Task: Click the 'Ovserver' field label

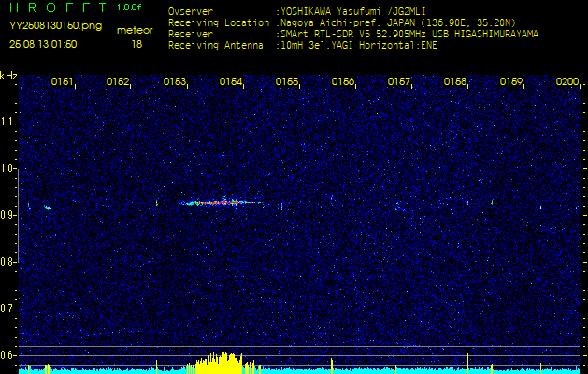Action: (x=191, y=12)
